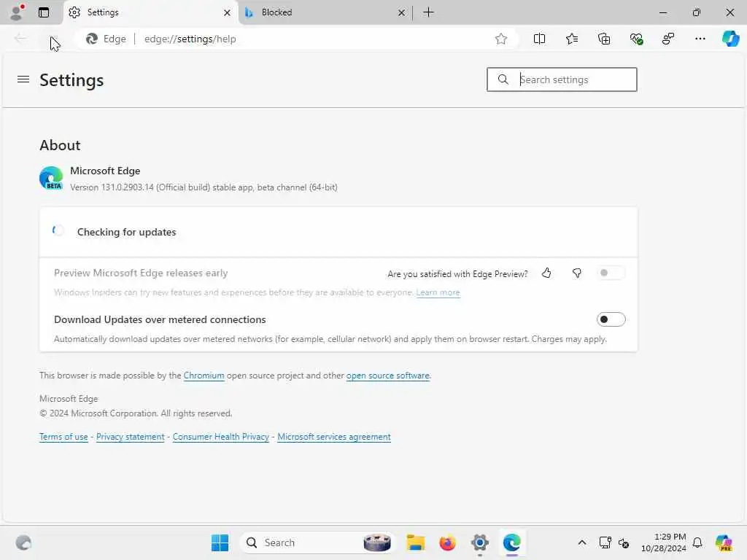Close the Settings tab
The image size is (747, 560).
click(228, 13)
